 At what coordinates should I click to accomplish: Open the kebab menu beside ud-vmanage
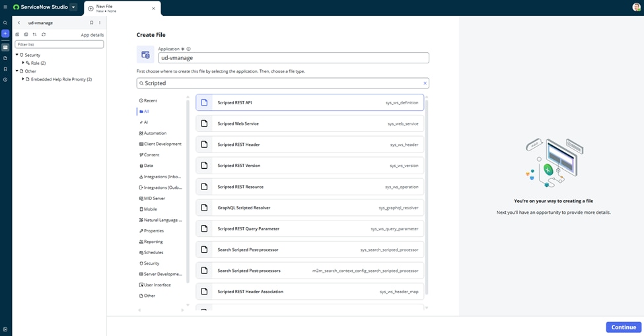pos(100,23)
